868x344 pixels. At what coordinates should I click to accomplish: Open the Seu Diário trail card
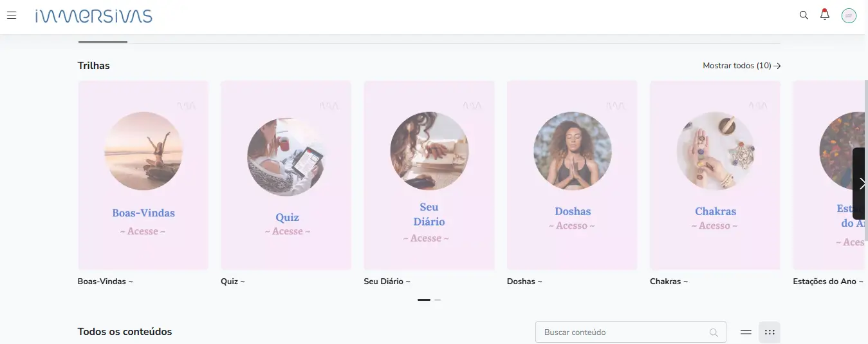[429, 175]
